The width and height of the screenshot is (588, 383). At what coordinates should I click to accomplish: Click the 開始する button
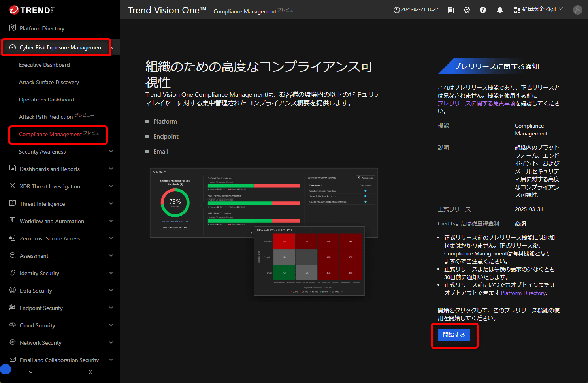click(454, 335)
